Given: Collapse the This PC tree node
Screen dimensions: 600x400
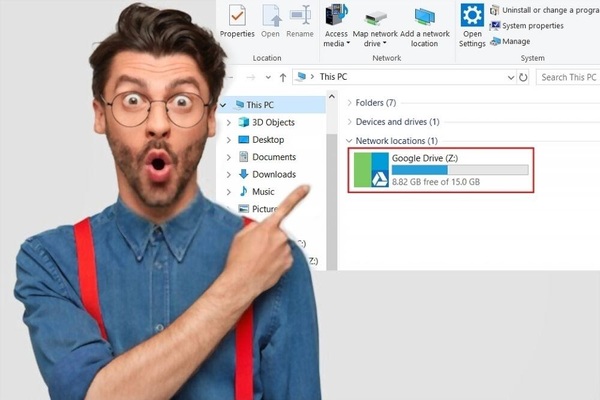Looking at the screenshot, I should [x=223, y=105].
